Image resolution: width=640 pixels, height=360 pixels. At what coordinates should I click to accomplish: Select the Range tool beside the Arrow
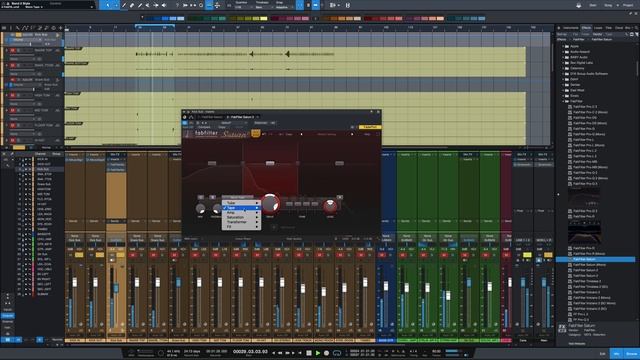tap(116, 5)
